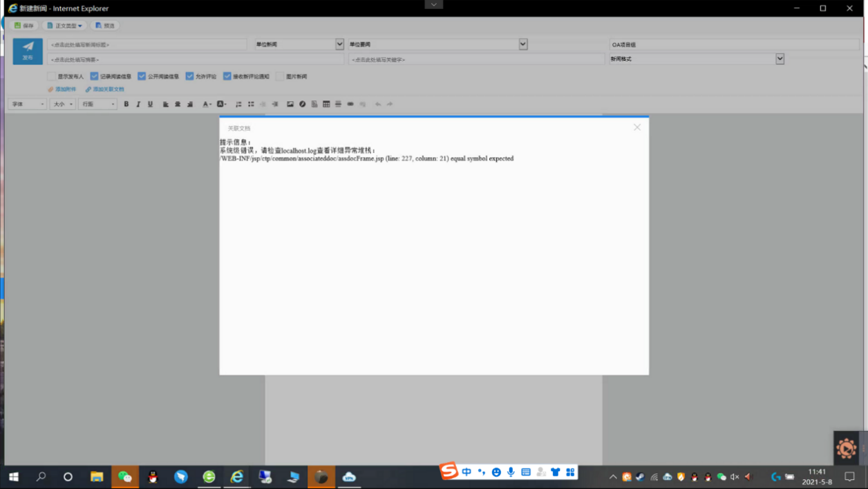This screenshot has width=868, height=489.
Task: Click the 添加附件 link
Action: pos(62,89)
